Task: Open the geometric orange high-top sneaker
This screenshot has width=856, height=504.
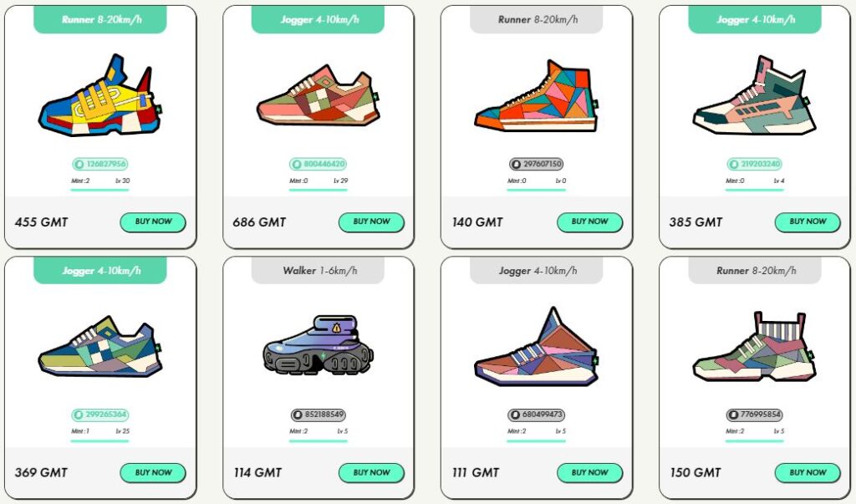Action: pos(537,96)
